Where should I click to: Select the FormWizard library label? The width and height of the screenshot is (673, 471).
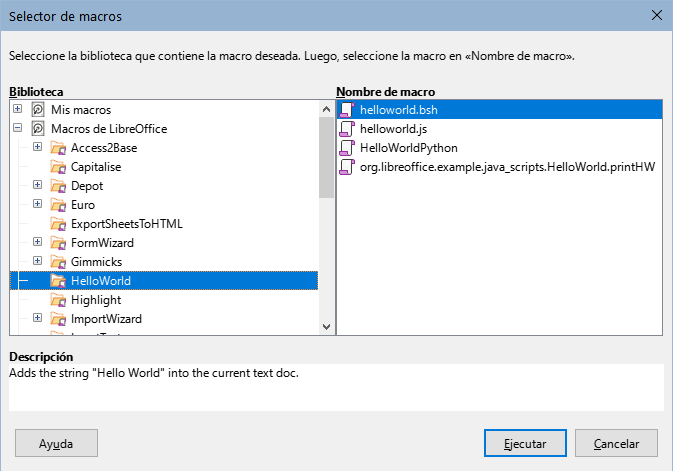tap(102, 243)
